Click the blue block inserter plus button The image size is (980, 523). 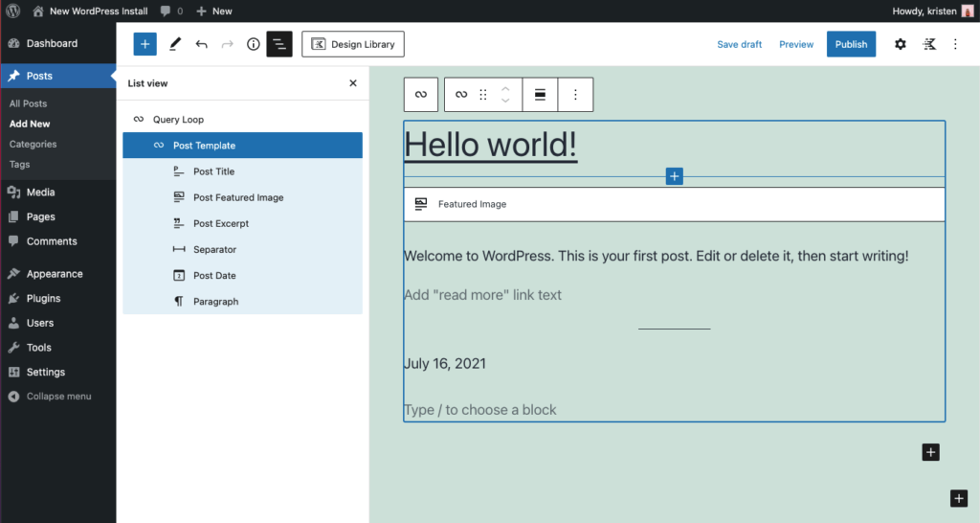(145, 44)
